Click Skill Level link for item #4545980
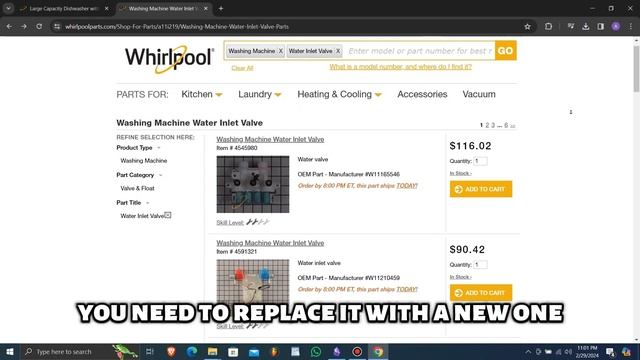640x360 pixels. tap(230, 223)
